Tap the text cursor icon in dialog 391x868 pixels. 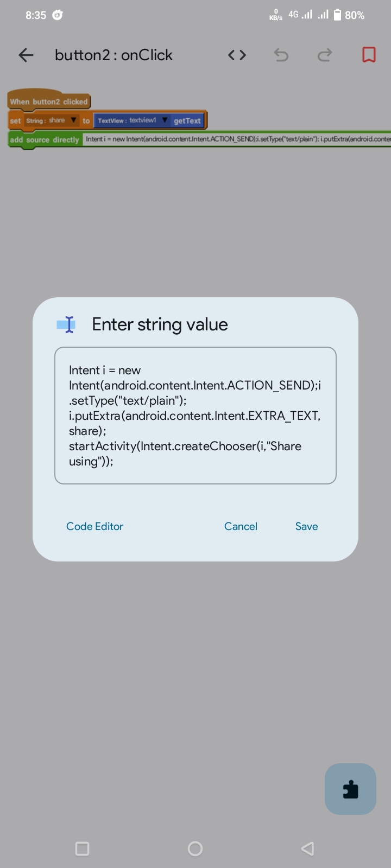click(x=66, y=324)
